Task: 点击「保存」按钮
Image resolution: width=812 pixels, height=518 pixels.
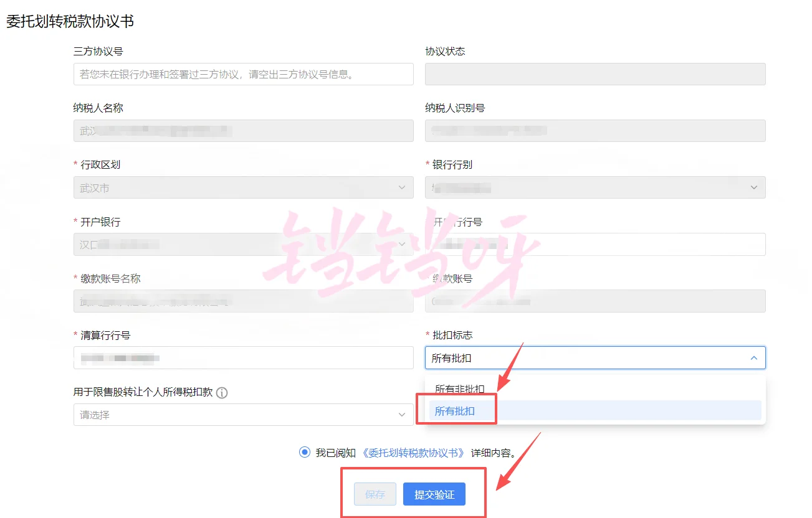Action: click(x=375, y=494)
